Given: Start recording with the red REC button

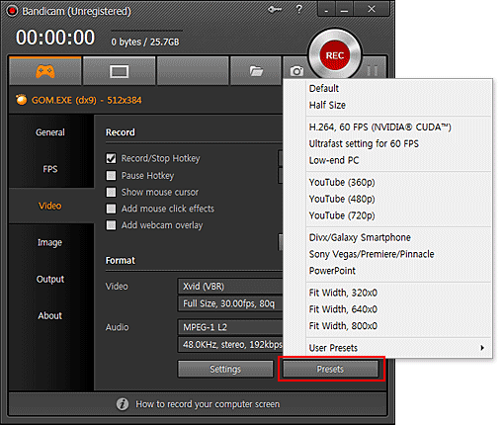Looking at the screenshot, I should [x=335, y=55].
